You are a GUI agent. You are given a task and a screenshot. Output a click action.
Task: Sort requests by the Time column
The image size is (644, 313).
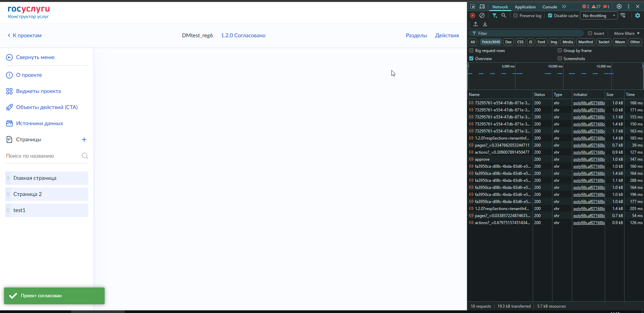[634, 95]
